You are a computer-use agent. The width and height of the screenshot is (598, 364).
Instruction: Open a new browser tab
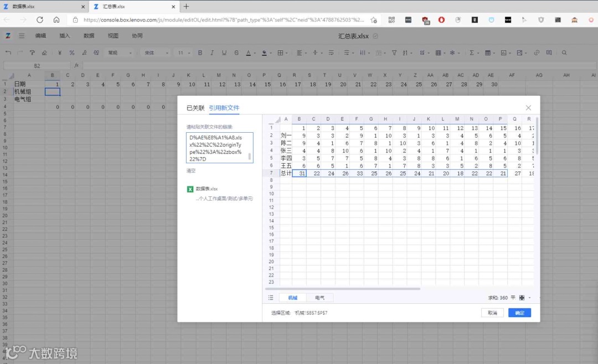pyautogui.click(x=186, y=7)
